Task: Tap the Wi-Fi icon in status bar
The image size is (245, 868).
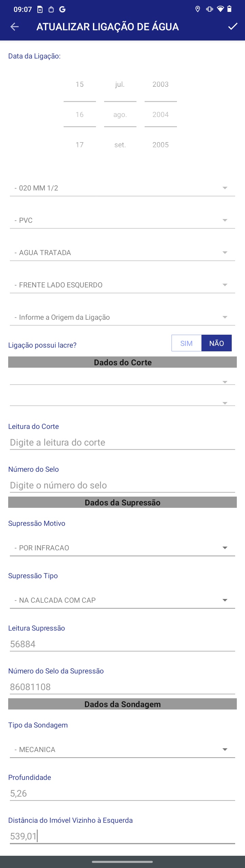Action: (220, 9)
